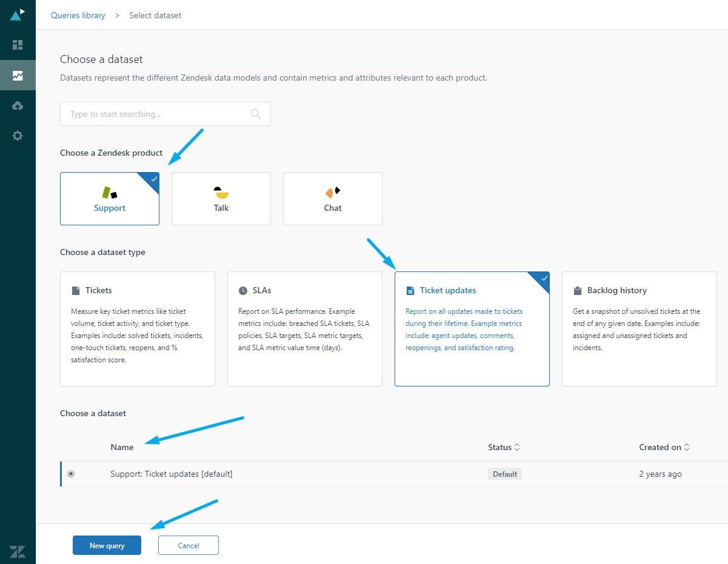Click the Talk product logo icon
Image resolution: width=728 pixels, height=564 pixels.
coord(221,193)
